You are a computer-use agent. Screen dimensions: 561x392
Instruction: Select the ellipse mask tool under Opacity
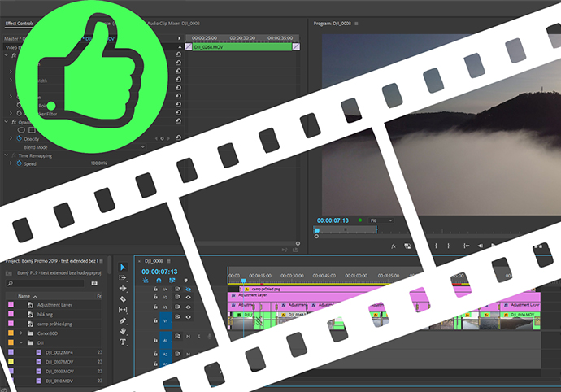pos(21,130)
